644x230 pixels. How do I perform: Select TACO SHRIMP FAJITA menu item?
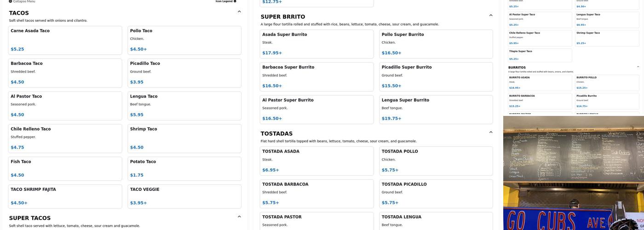point(65,196)
